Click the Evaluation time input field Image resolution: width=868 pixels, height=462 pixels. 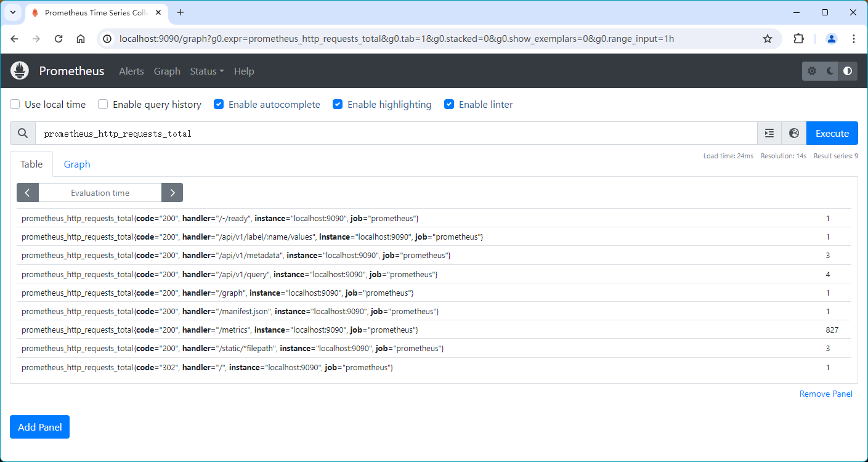100,193
